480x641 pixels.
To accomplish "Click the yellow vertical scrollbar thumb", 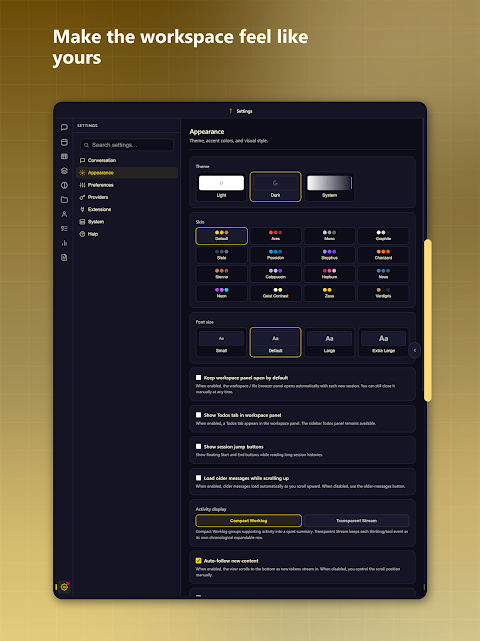I will click(x=428, y=320).
